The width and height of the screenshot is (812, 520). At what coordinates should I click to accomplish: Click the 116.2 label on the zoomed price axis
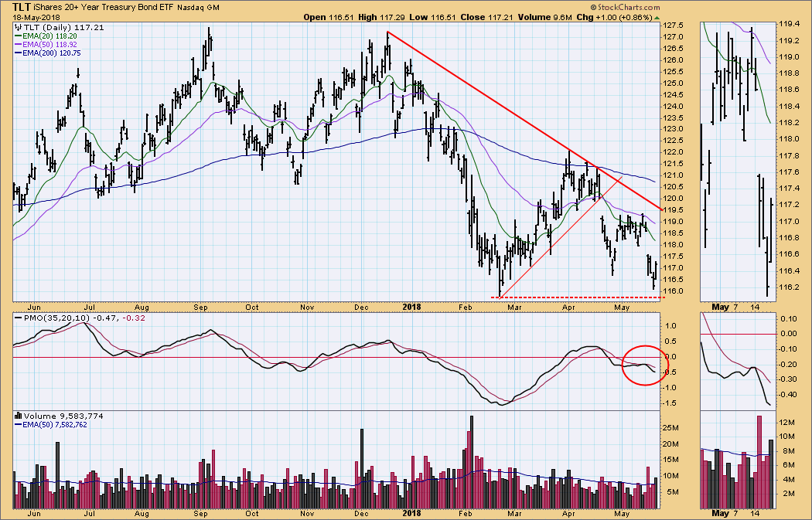tap(790, 287)
